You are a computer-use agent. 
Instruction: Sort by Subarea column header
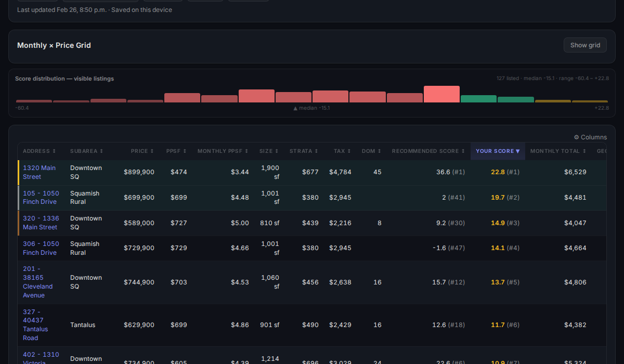tap(87, 151)
